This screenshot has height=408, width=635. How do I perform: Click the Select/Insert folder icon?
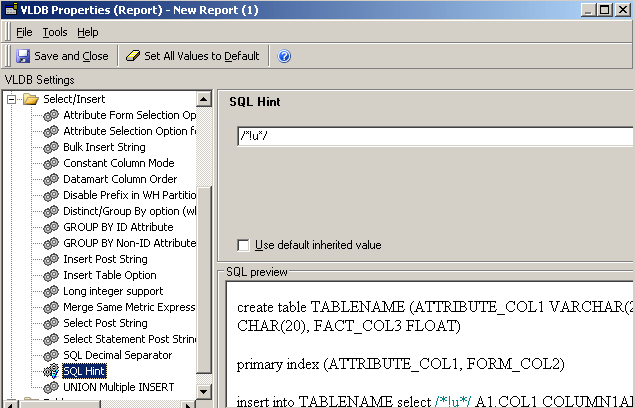[x=30, y=99]
